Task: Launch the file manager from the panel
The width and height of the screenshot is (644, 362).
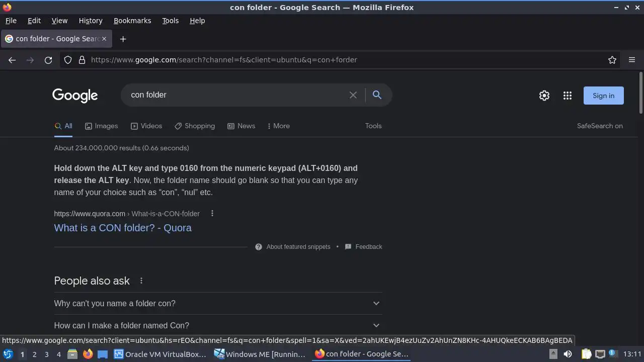Action: click(x=72, y=354)
